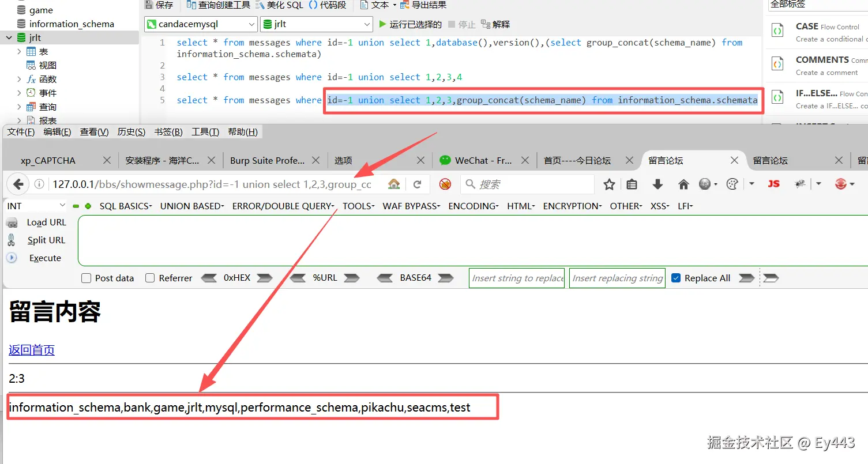Switch to the xp_CAPTCHA tab
The image size is (868, 464).
tap(48, 160)
